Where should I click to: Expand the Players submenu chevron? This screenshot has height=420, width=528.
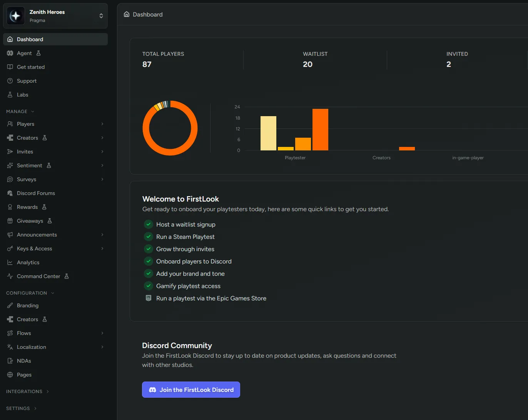[102, 124]
